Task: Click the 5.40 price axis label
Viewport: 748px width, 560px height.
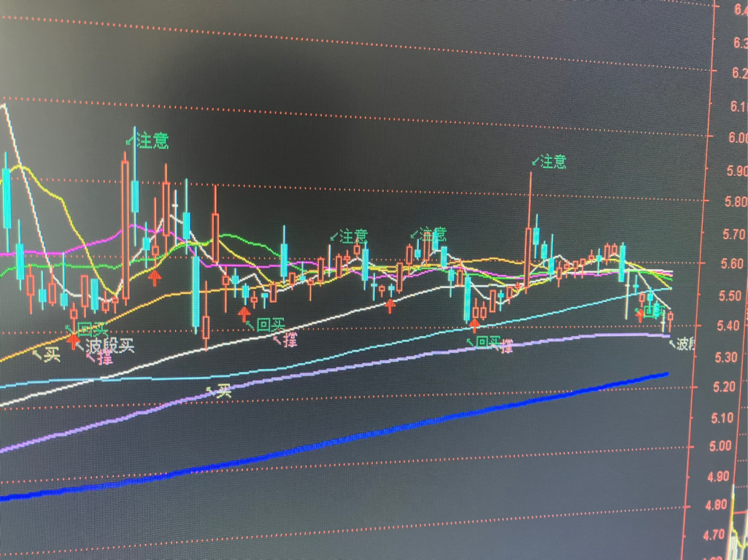Action: tap(728, 326)
